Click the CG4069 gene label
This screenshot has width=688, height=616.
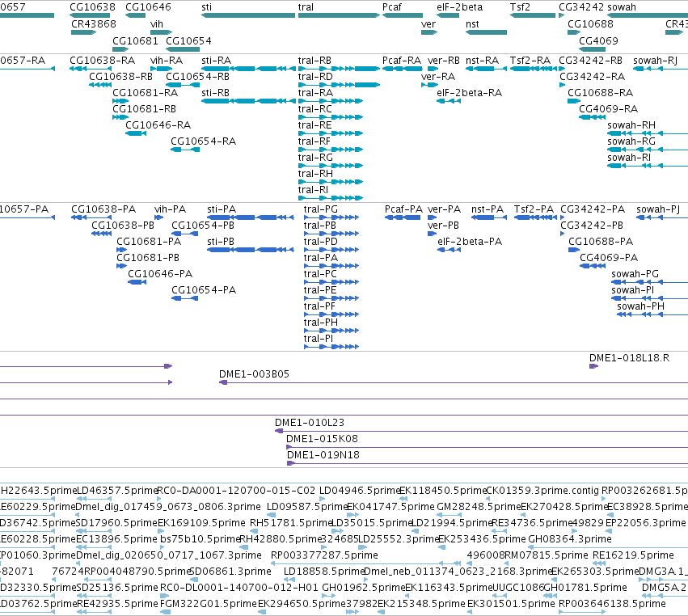598,40
